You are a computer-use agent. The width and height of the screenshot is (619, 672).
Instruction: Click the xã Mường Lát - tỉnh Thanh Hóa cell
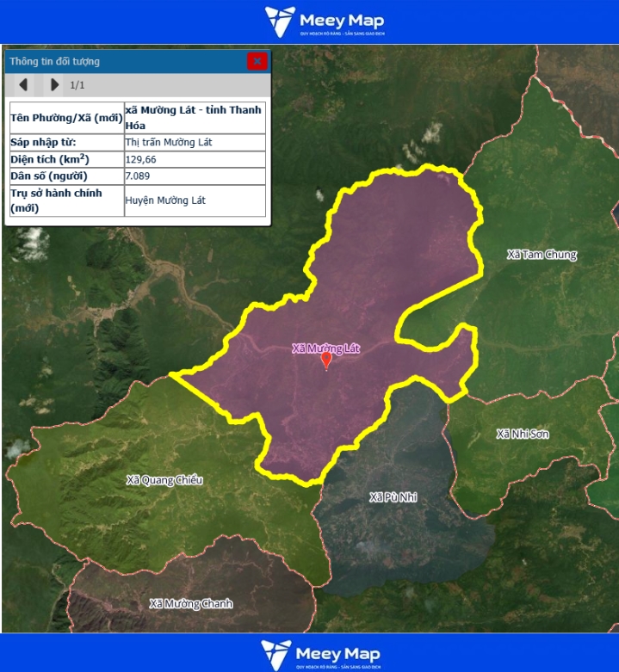pos(194,117)
